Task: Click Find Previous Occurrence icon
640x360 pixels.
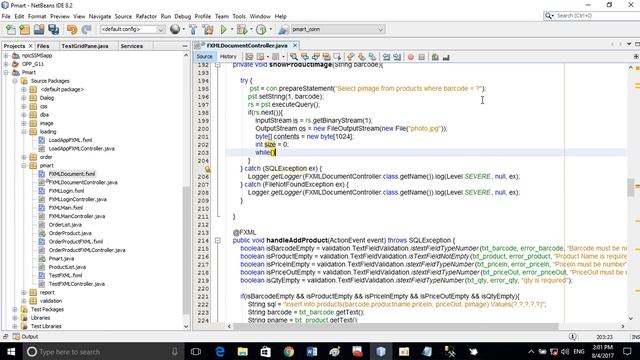Action: [x=304, y=57]
